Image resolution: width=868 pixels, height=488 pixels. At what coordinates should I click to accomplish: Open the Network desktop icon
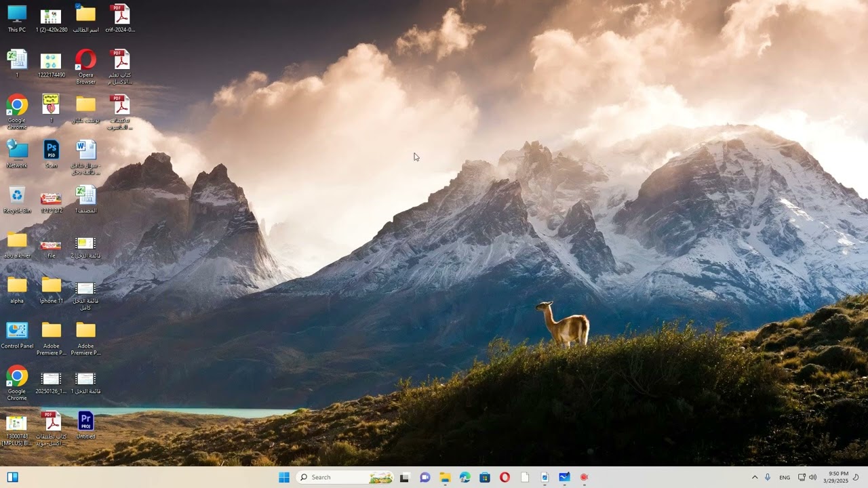[x=17, y=154]
